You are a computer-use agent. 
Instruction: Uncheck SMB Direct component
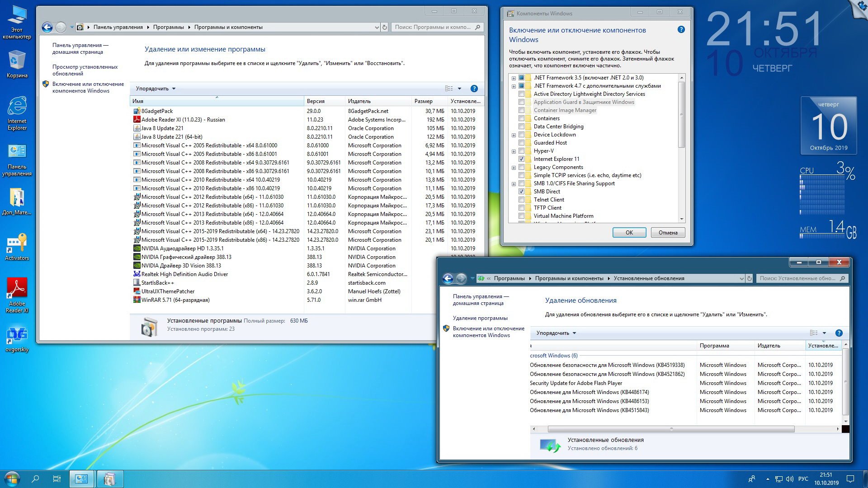521,192
